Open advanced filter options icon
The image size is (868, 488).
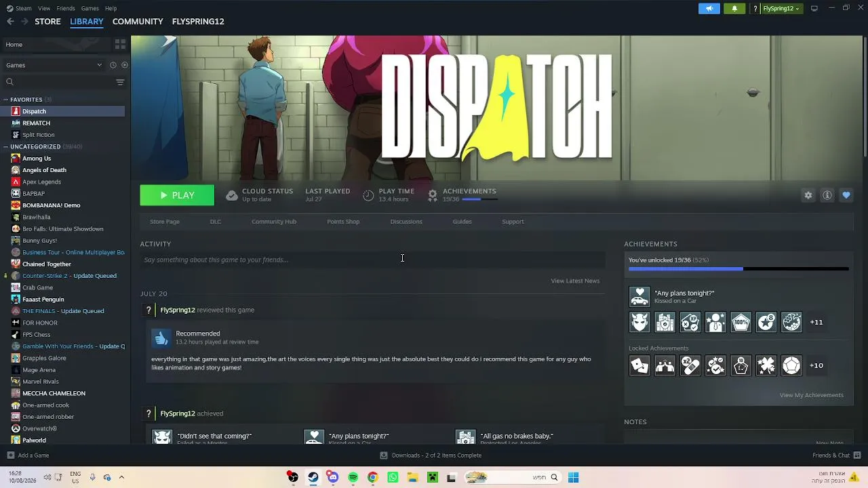click(x=120, y=82)
